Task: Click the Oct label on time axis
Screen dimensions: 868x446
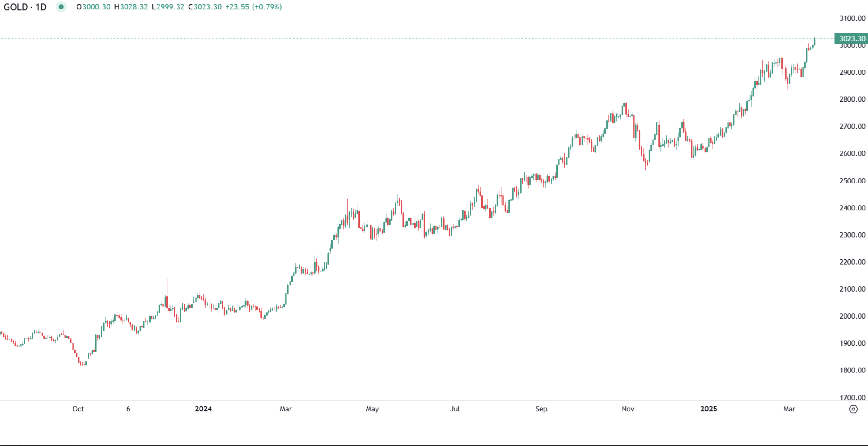Action: tap(78, 409)
